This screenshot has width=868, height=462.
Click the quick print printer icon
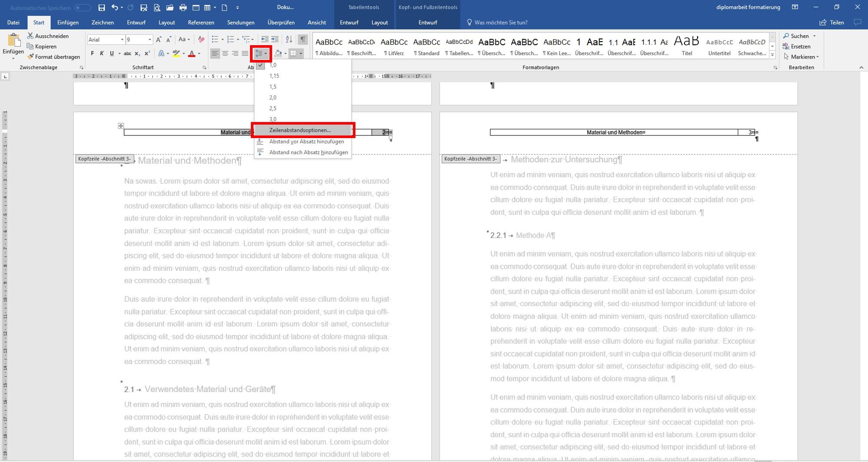click(183, 7)
